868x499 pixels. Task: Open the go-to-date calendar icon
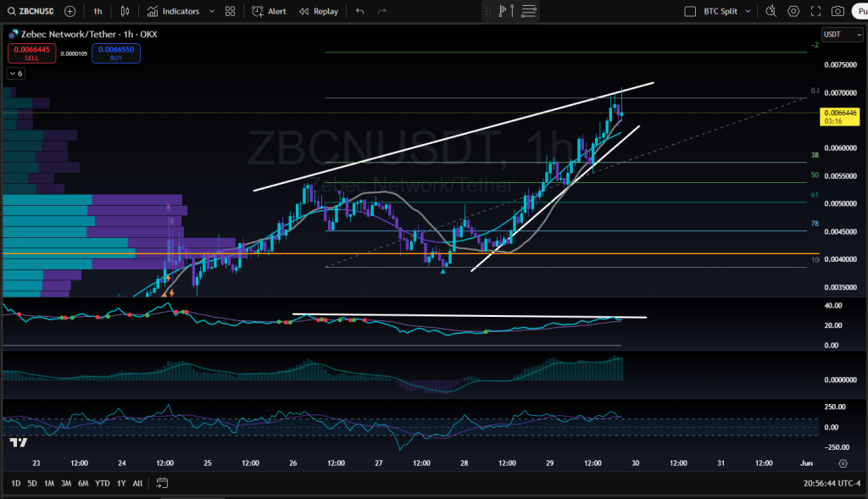(162, 483)
